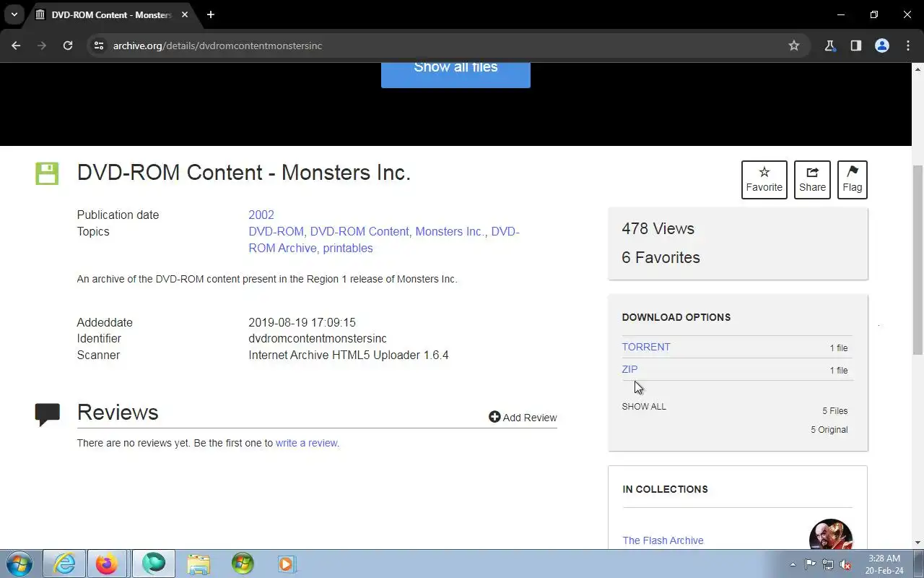Open the 2002 publication date link
924x578 pixels.
261,215
